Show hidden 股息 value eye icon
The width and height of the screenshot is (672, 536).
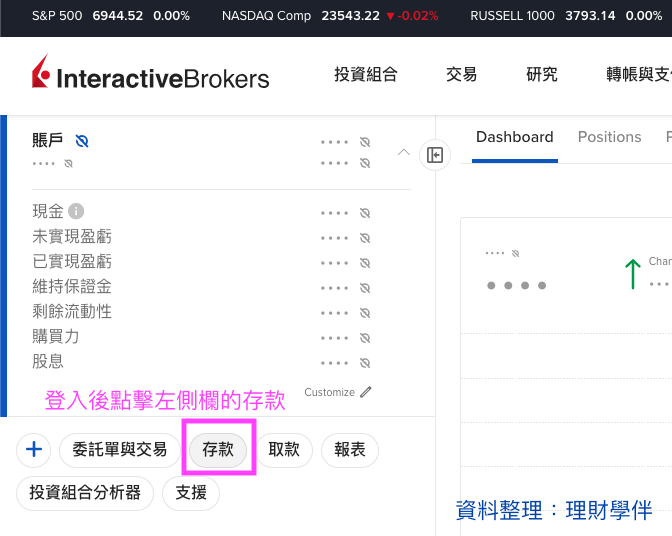[365, 362]
